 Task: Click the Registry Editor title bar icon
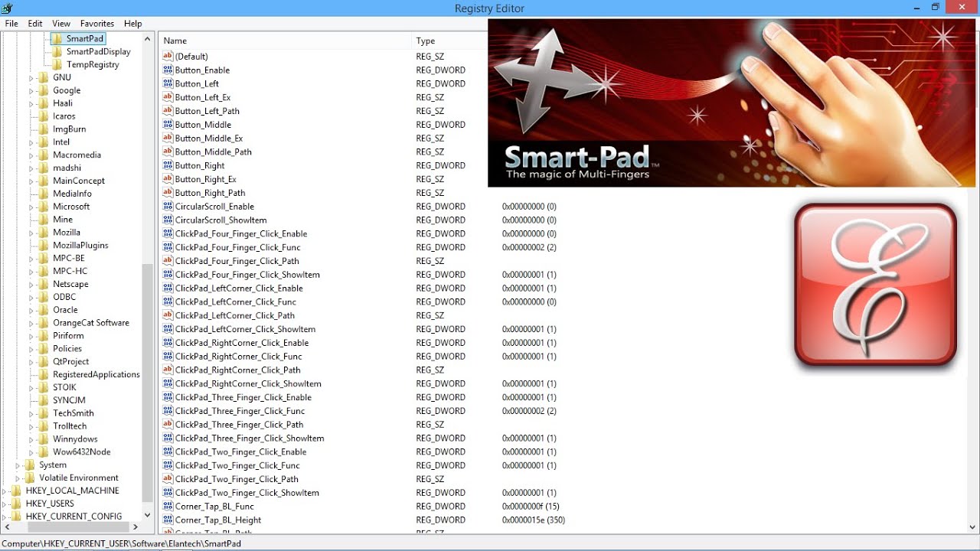7,8
